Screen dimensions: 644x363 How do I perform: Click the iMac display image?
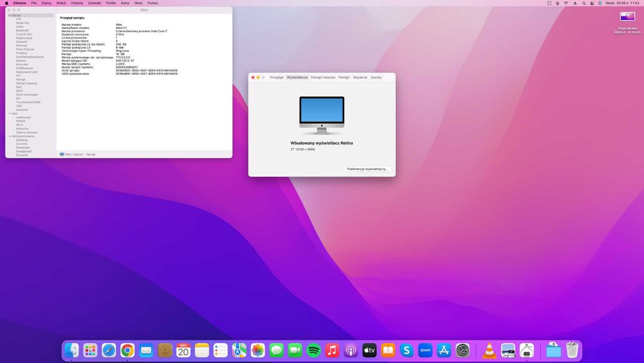(x=321, y=115)
